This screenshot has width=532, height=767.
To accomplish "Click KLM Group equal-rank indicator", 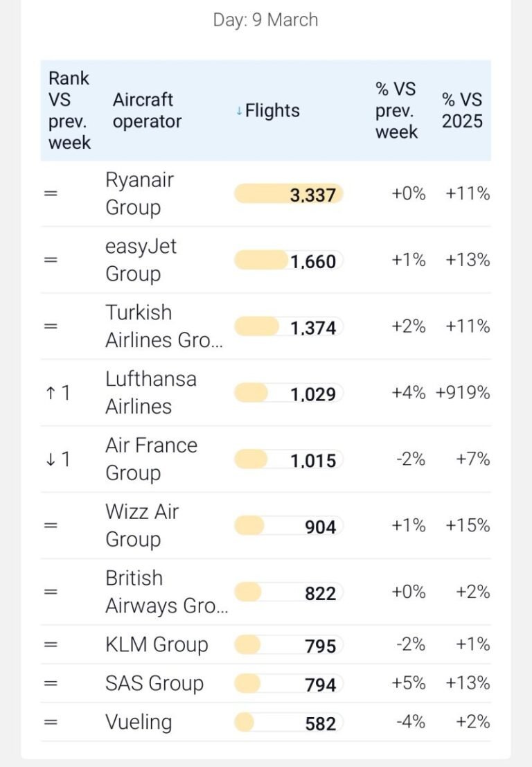I will tap(51, 645).
